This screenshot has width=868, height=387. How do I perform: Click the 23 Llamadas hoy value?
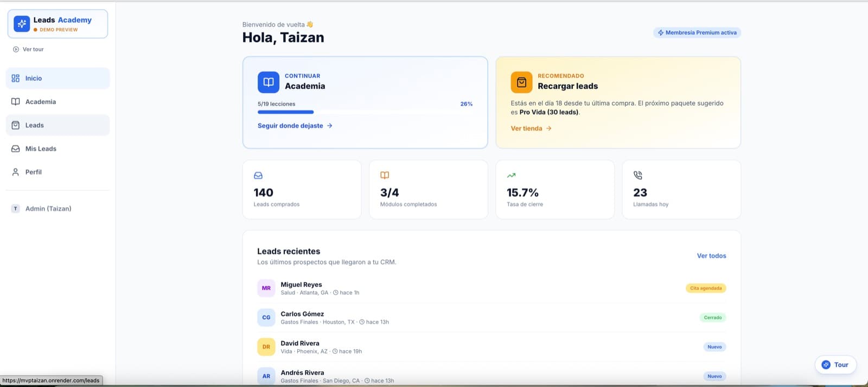[x=640, y=193]
